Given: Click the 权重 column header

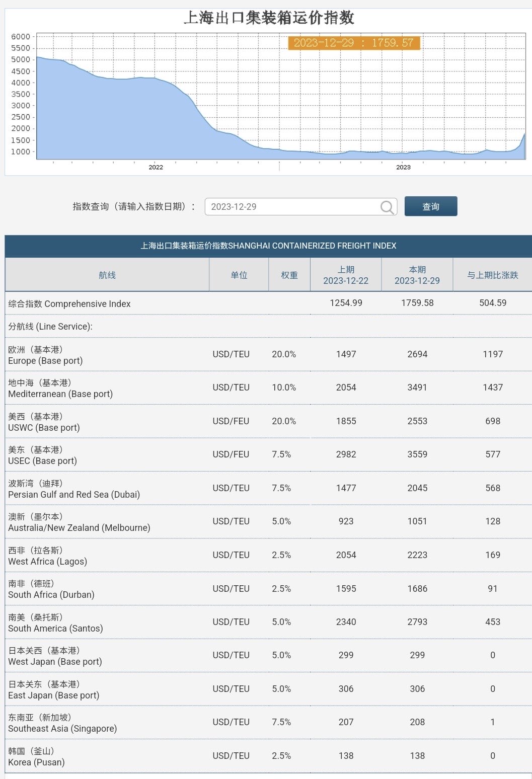Looking at the screenshot, I should (289, 275).
